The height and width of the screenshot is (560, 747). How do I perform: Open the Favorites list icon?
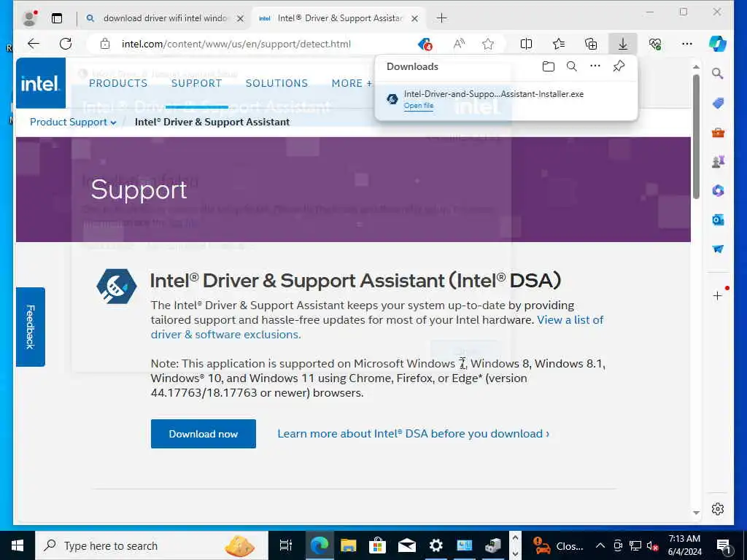559,44
